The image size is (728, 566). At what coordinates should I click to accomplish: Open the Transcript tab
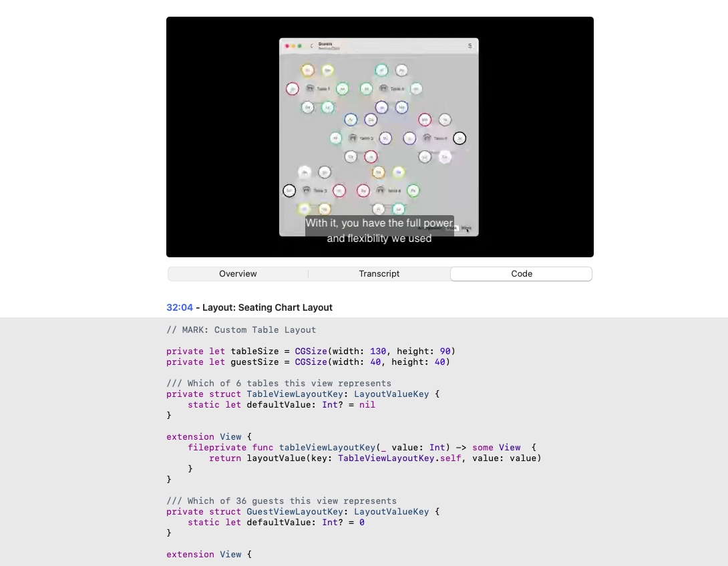click(x=379, y=274)
